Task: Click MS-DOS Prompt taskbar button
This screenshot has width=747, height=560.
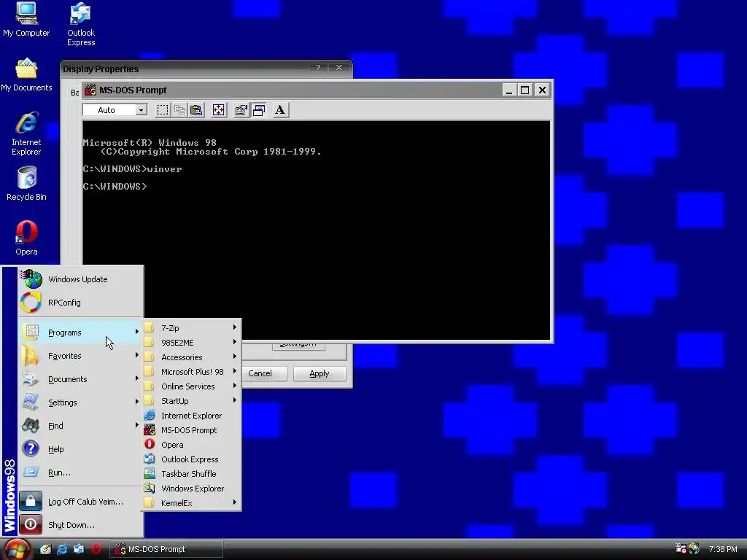Action: 166,549
